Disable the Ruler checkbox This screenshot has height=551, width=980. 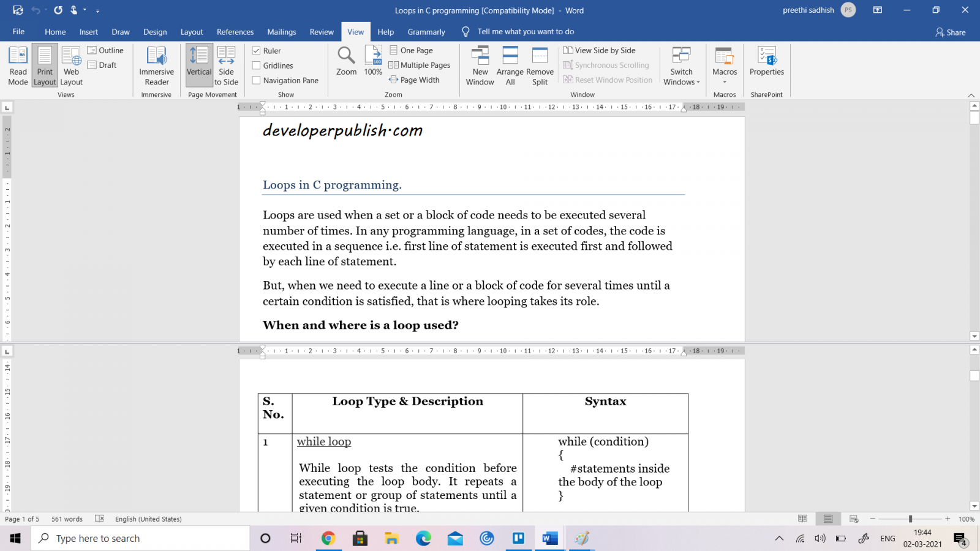coord(257,50)
